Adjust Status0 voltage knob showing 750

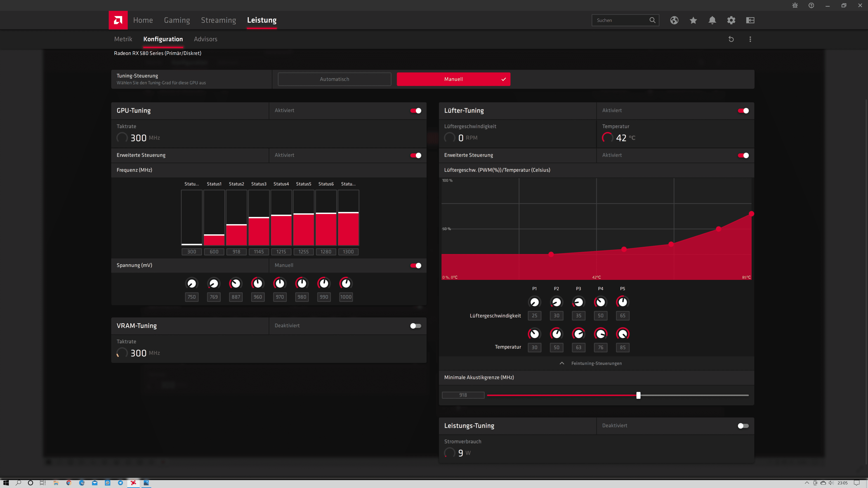coord(191,284)
